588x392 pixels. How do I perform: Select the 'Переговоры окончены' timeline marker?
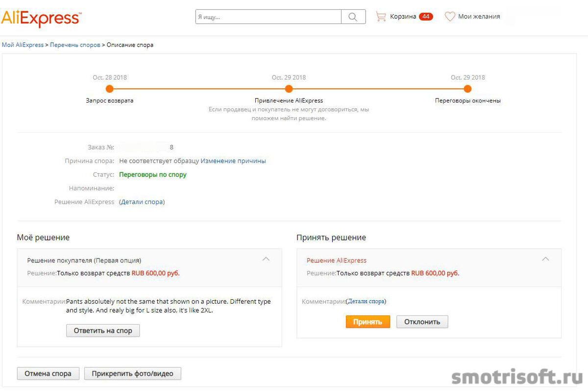(x=467, y=89)
